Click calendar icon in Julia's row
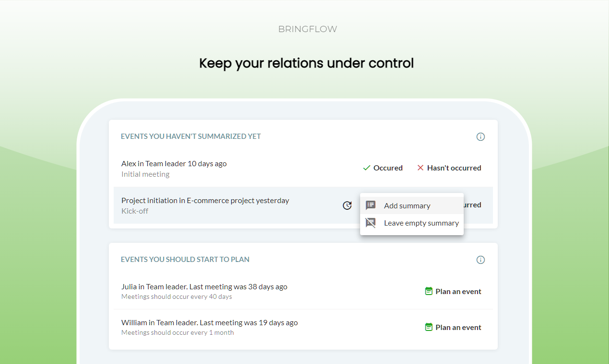The image size is (609, 364). tap(429, 291)
